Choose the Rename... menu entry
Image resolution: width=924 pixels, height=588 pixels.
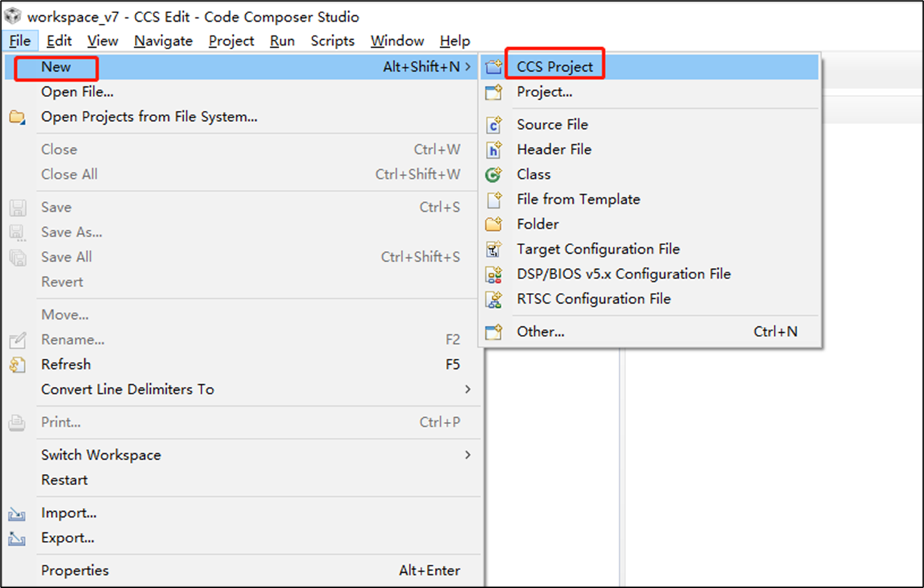(x=242, y=339)
